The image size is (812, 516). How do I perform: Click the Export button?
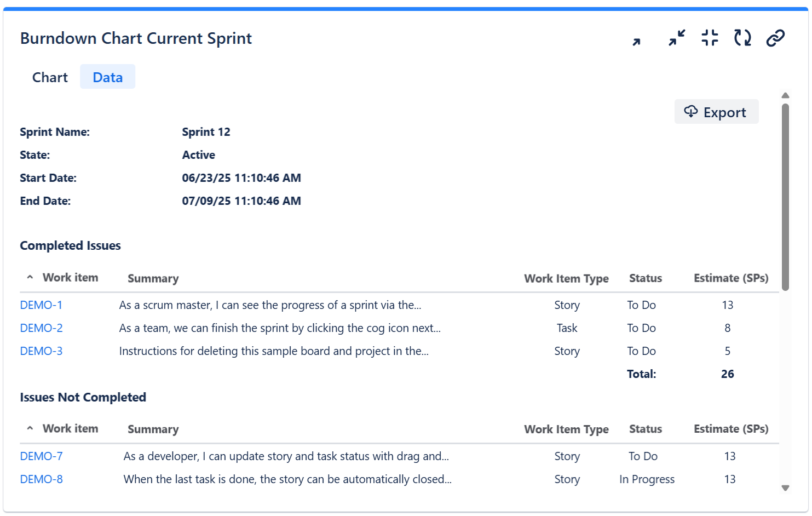(x=717, y=112)
